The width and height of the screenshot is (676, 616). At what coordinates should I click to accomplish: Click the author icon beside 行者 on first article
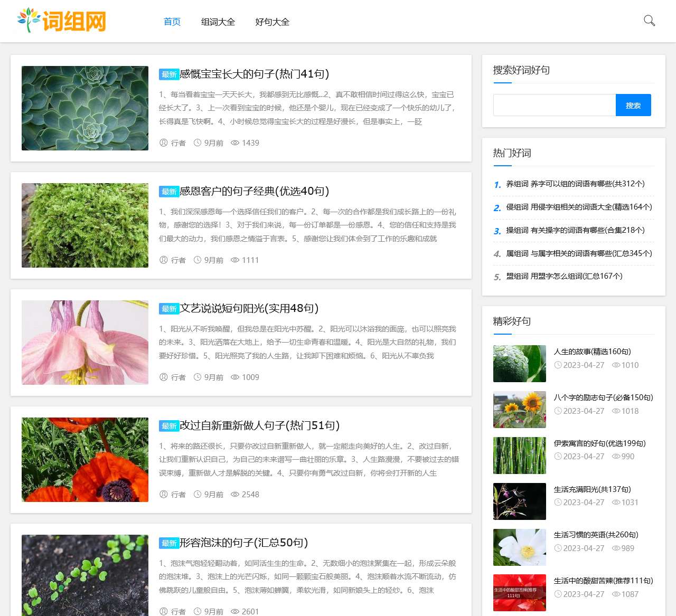[x=164, y=143]
